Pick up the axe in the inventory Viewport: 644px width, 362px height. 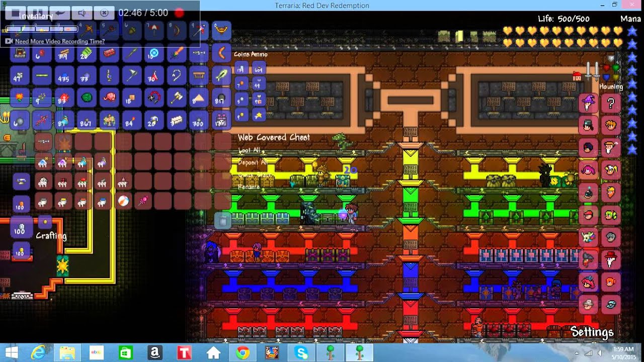pos(132,76)
